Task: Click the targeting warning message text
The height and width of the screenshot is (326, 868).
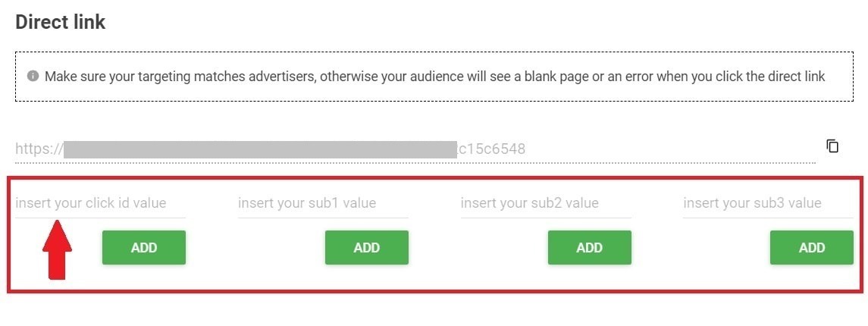Action: click(x=434, y=77)
